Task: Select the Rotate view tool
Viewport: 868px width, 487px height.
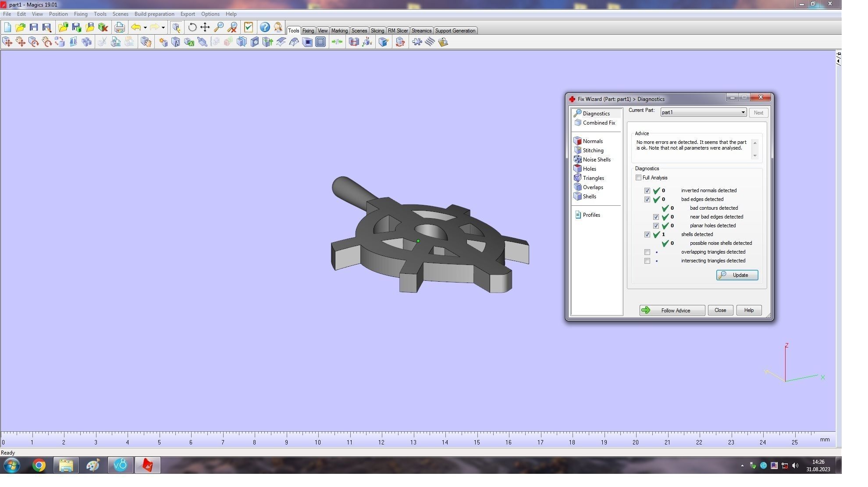Action: pyautogui.click(x=192, y=27)
